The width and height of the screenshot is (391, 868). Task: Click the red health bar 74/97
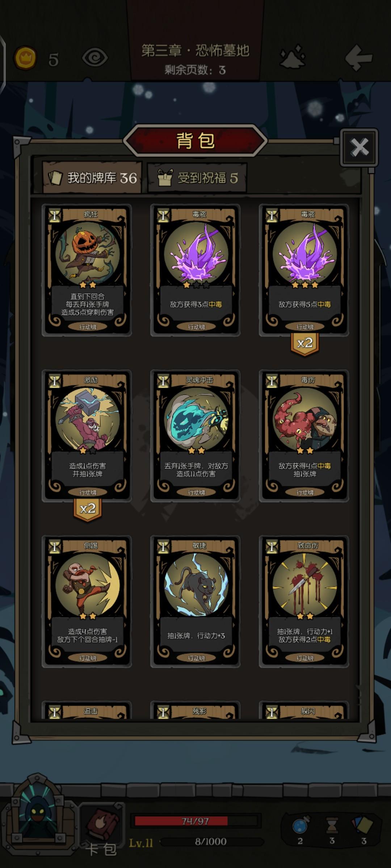coord(195,821)
